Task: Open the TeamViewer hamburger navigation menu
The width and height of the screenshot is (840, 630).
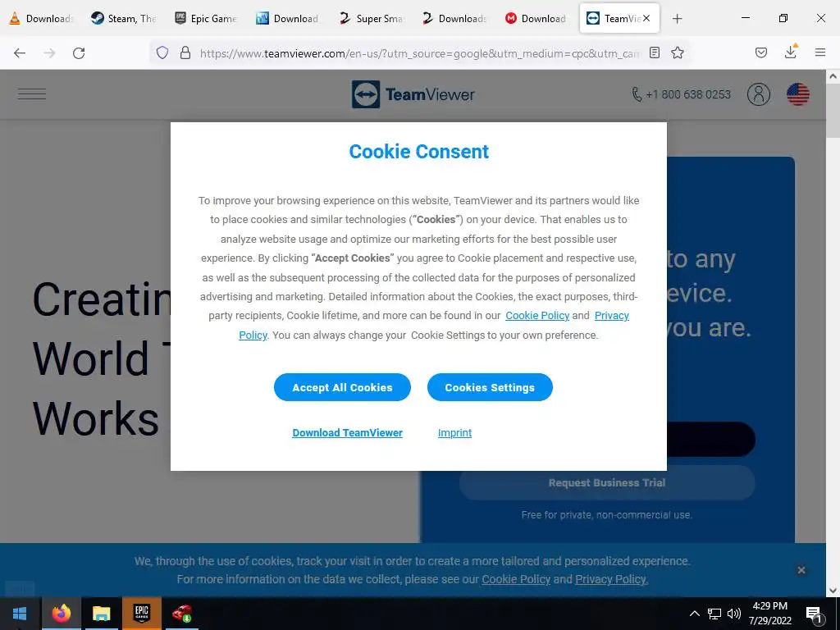Action: point(32,94)
